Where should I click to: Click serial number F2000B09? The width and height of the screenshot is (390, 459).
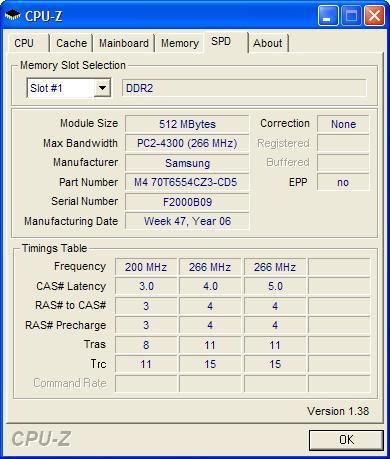click(x=187, y=202)
